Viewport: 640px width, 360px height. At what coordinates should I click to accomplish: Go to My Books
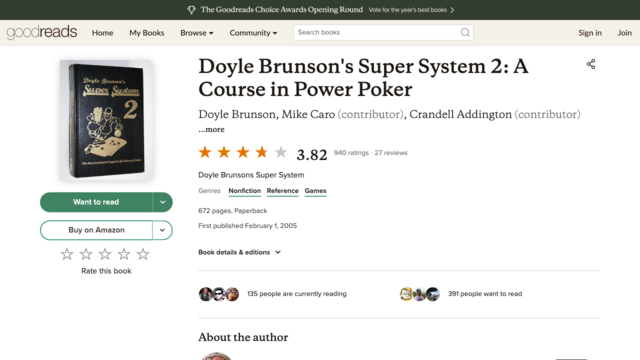pos(147,33)
